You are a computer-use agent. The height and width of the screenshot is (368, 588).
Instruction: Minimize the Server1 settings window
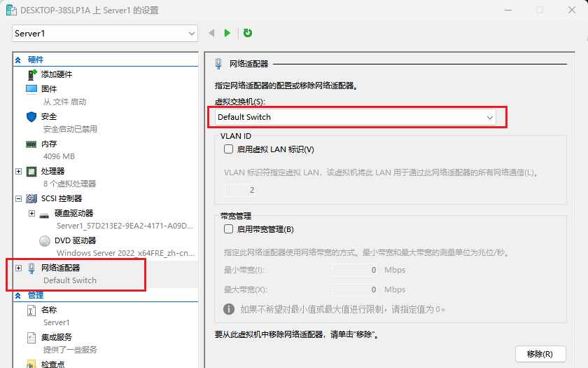click(x=508, y=10)
